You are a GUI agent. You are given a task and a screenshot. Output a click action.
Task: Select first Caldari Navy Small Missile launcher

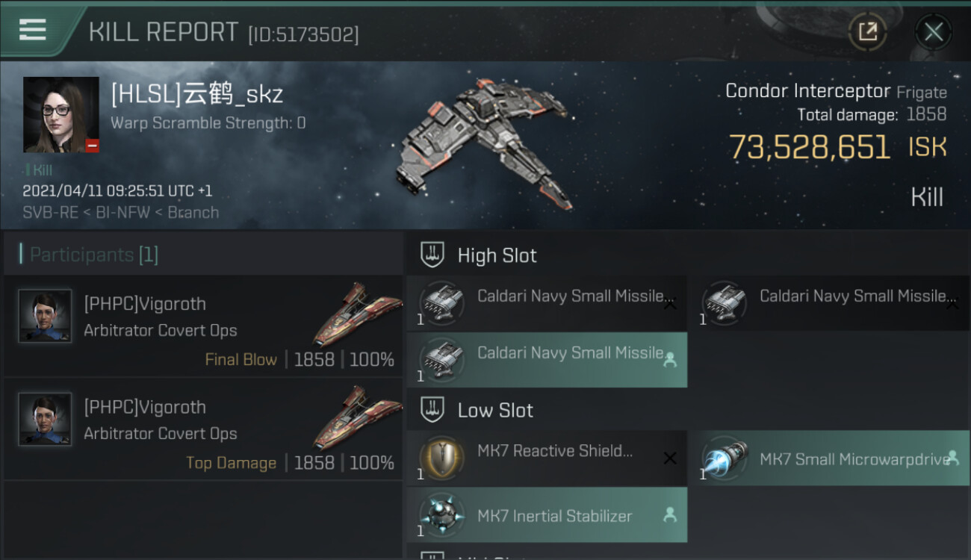547,304
